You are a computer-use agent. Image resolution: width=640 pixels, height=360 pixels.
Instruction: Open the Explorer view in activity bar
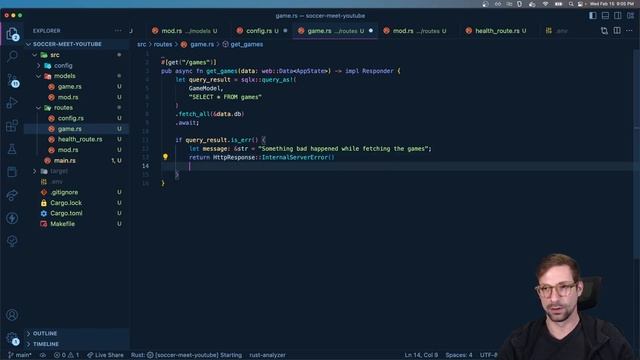tap(12, 33)
